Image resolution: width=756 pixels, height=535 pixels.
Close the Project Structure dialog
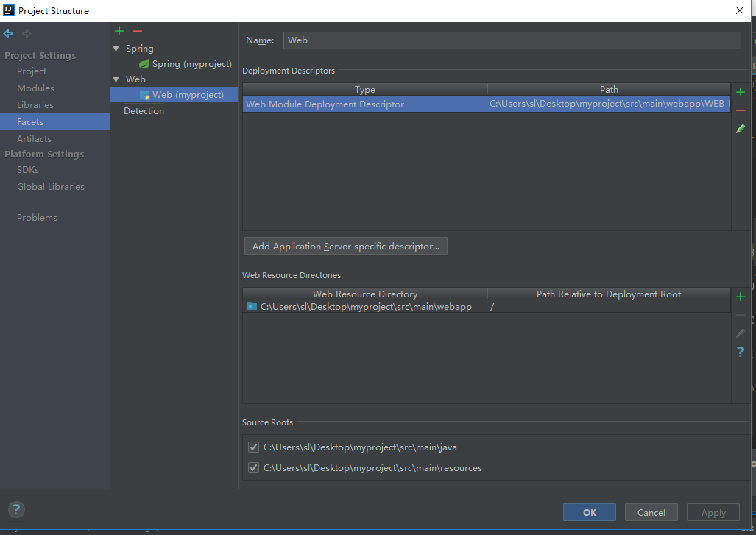pos(740,10)
